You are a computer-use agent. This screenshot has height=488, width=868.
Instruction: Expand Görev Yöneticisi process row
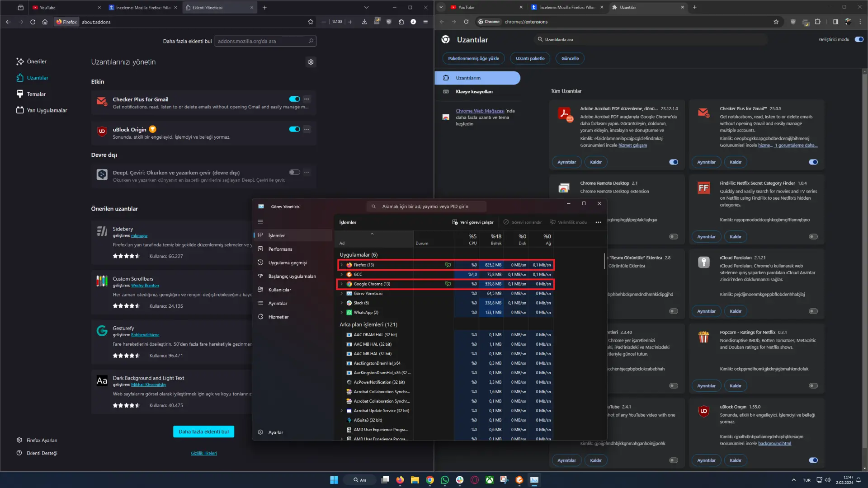pyautogui.click(x=342, y=294)
